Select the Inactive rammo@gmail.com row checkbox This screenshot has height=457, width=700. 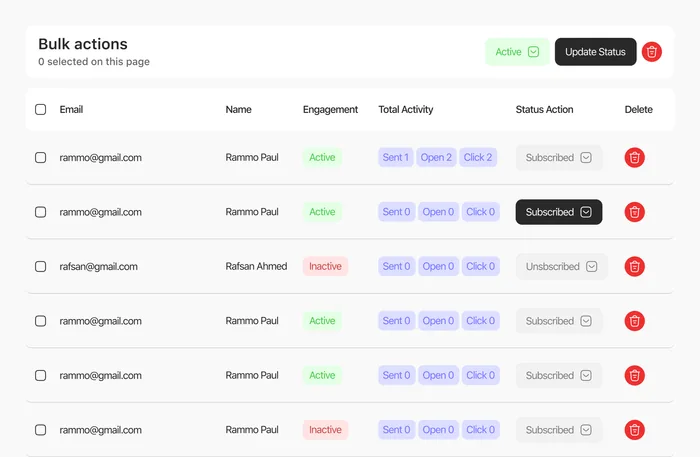[x=41, y=430]
